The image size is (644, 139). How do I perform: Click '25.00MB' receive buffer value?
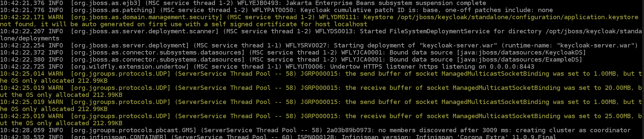[x=618, y=116]
